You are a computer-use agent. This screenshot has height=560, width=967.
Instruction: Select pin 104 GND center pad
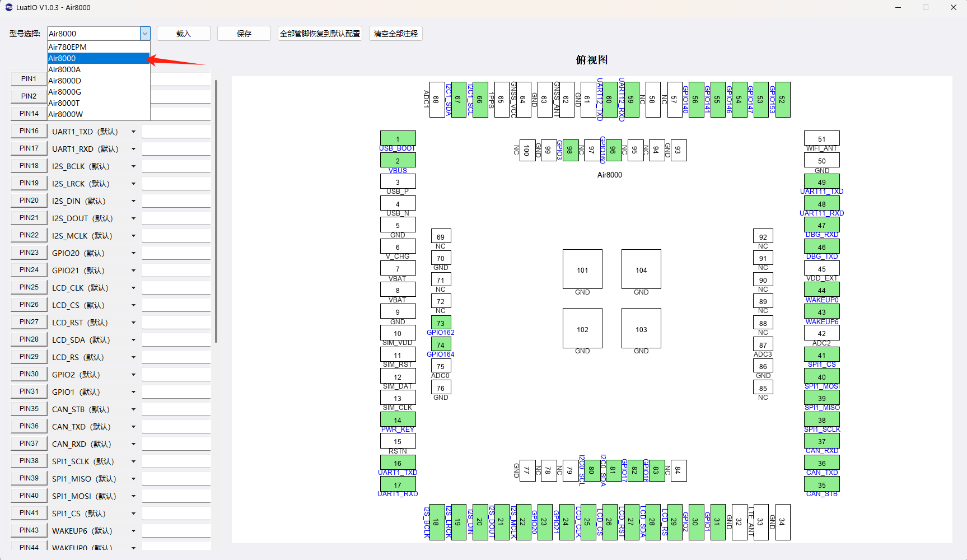(x=641, y=269)
